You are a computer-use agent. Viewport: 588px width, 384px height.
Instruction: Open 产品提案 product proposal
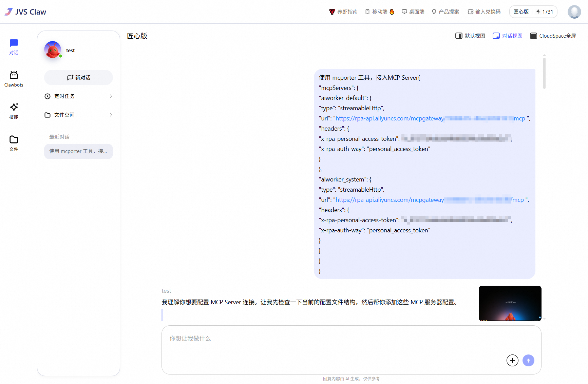(445, 12)
